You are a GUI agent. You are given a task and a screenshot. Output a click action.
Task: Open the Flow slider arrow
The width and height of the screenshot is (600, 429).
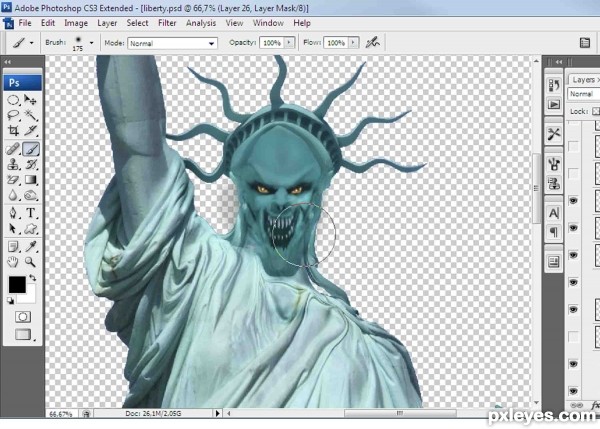[354, 42]
